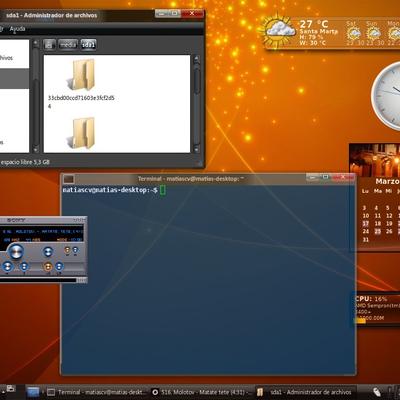Click the large round knob on the music player
Viewport: 400px width, 400px height.
pyautogui.click(x=16, y=251)
